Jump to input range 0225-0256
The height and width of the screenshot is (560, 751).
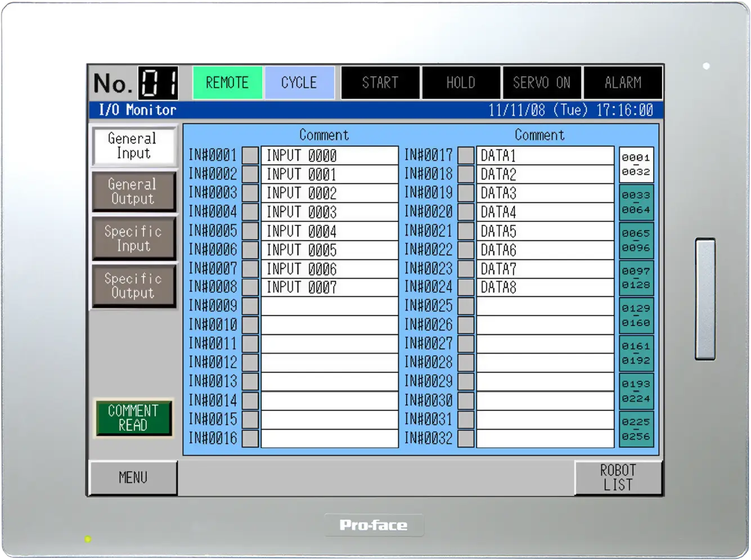pos(636,429)
